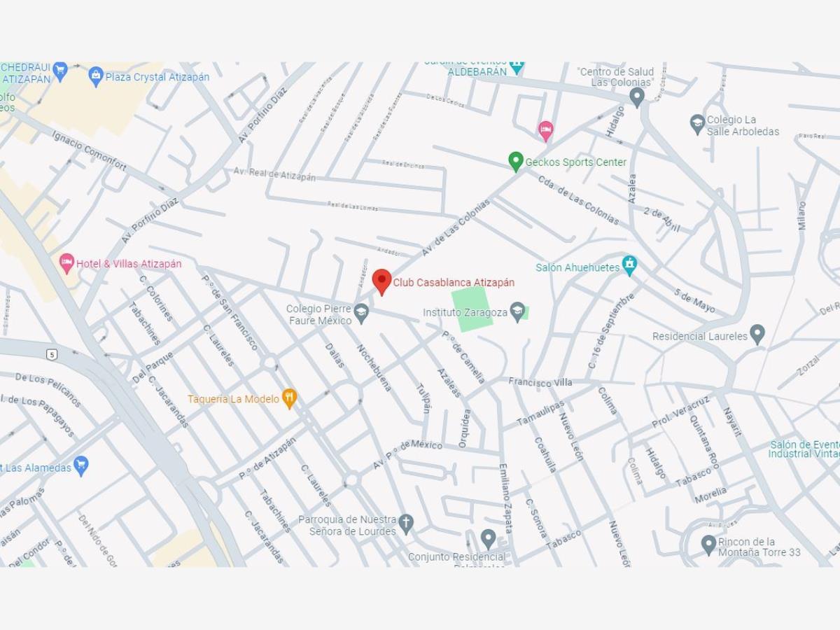
Task: Select the Residencial Laureles location pin
Action: click(x=757, y=335)
